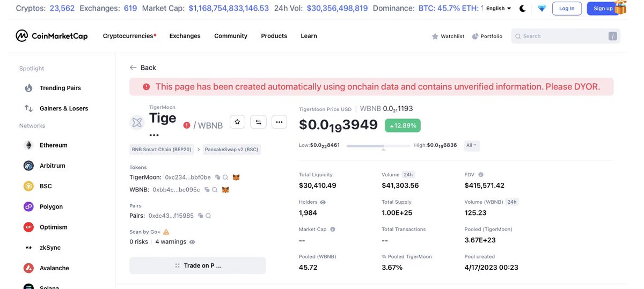The image size is (644, 289).
Task: Click the red warning icon beside Tige
Action: coord(187,125)
